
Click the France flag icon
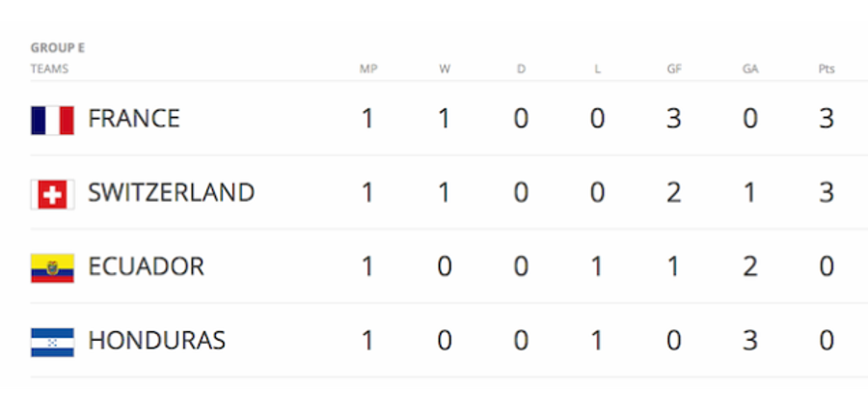(x=52, y=121)
